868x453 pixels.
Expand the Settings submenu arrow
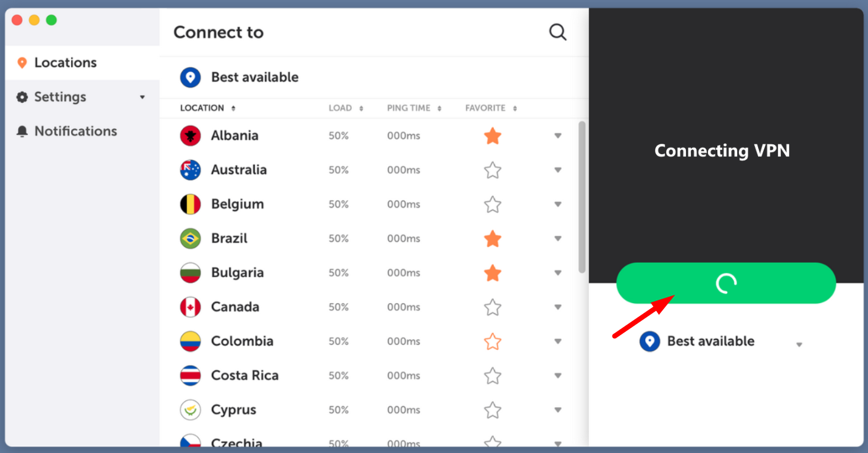click(x=143, y=98)
